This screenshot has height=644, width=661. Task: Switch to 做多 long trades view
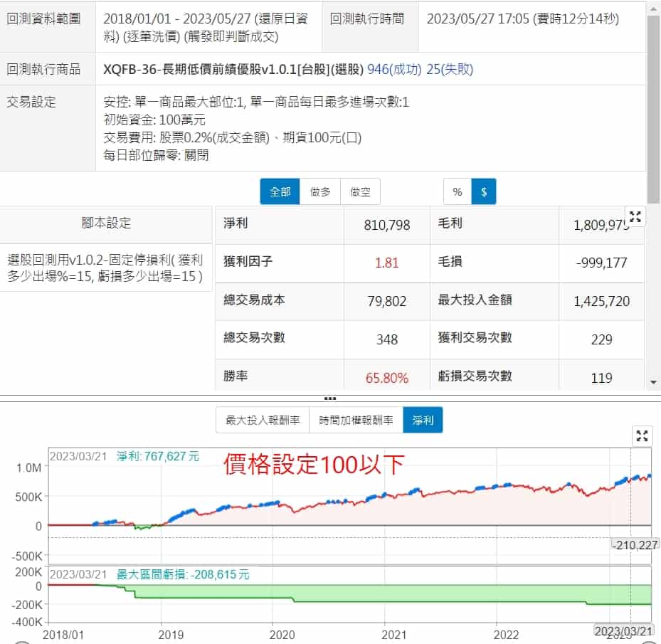pyautogui.click(x=320, y=192)
